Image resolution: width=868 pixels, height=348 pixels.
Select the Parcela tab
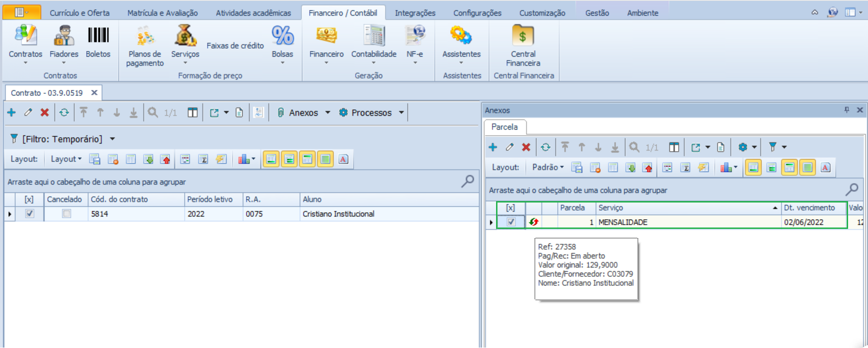pos(504,127)
